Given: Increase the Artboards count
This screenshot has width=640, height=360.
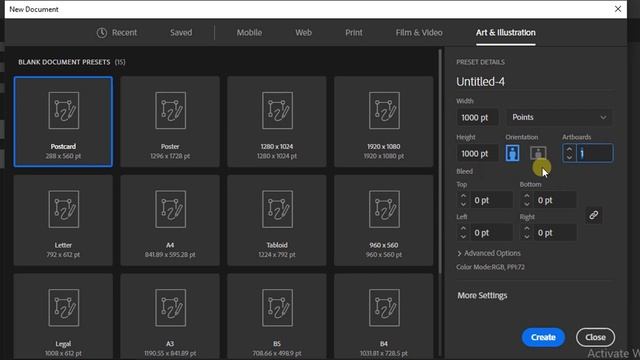Looking at the screenshot, I should pos(569,149).
